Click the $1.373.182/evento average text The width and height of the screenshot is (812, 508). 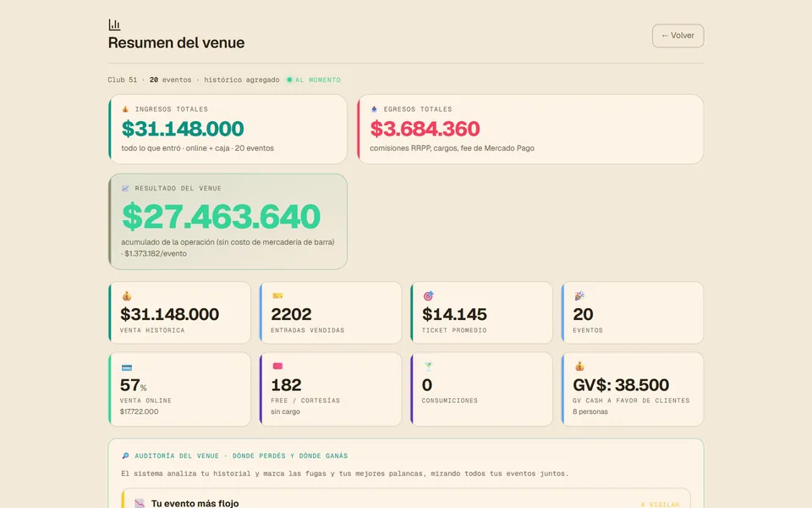(x=156, y=253)
